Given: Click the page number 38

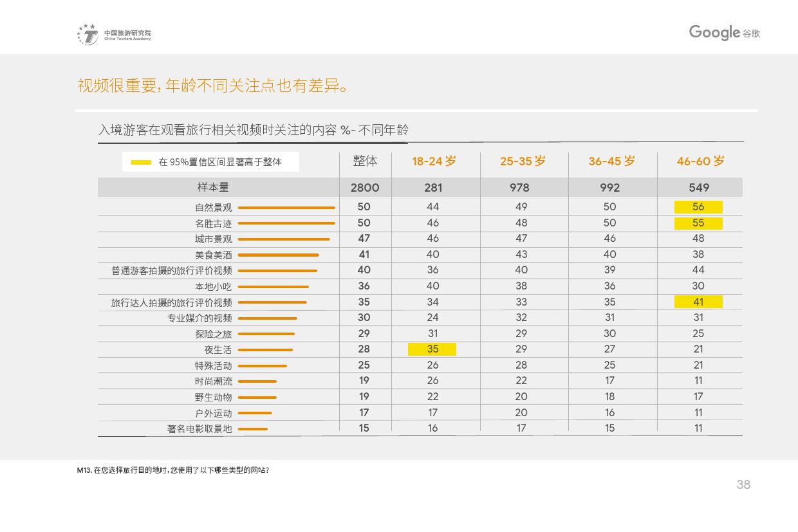Looking at the screenshot, I should (743, 485).
